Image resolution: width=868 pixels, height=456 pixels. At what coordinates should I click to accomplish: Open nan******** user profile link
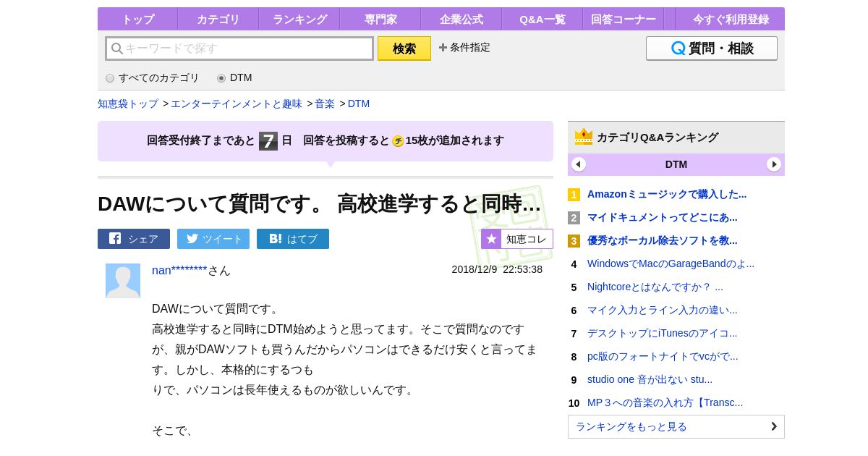tap(179, 270)
